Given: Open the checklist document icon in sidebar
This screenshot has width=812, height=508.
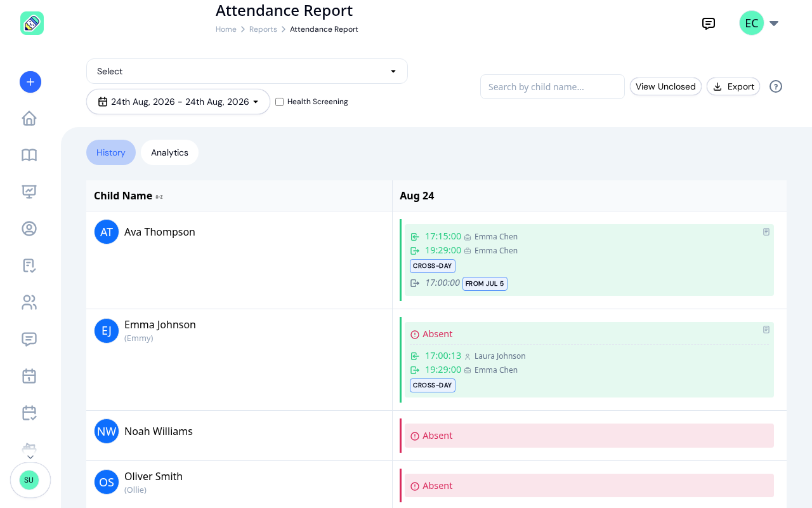Looking at the screenshot, I should (29, 265).
